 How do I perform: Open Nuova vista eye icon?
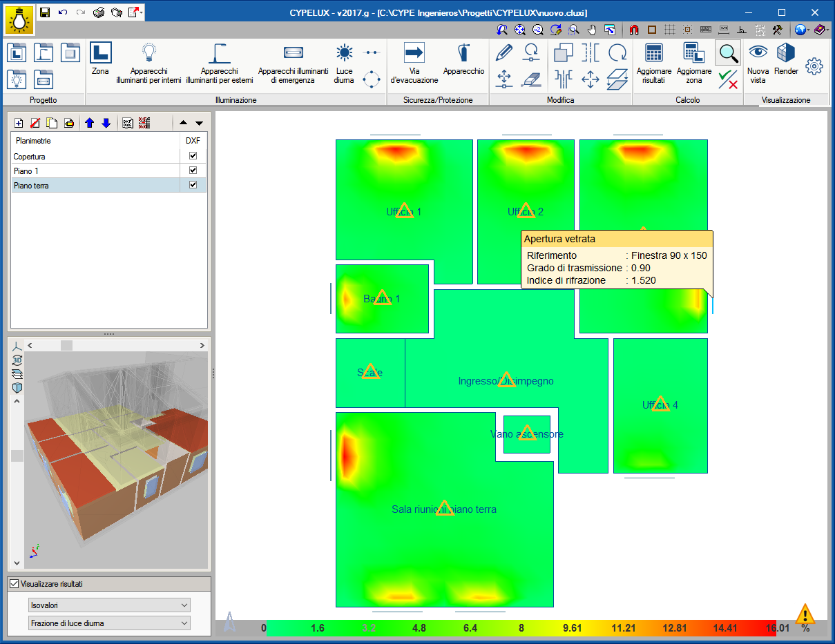pos(758,64)
